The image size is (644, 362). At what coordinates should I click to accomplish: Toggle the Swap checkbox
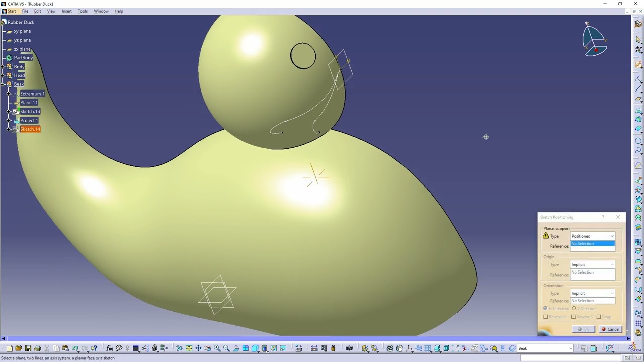click(599, 317)
